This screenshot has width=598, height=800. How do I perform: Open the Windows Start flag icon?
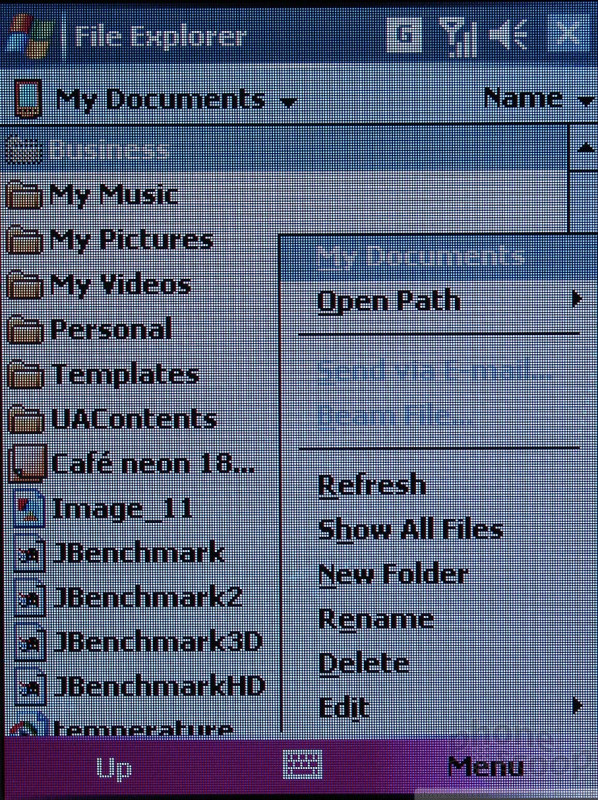29,36
